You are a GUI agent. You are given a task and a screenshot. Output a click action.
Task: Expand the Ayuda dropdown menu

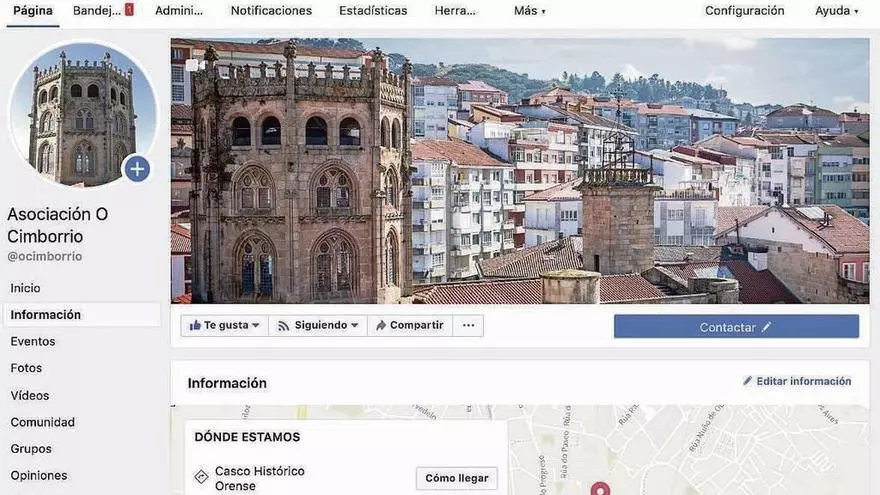[x=836, y=11]
